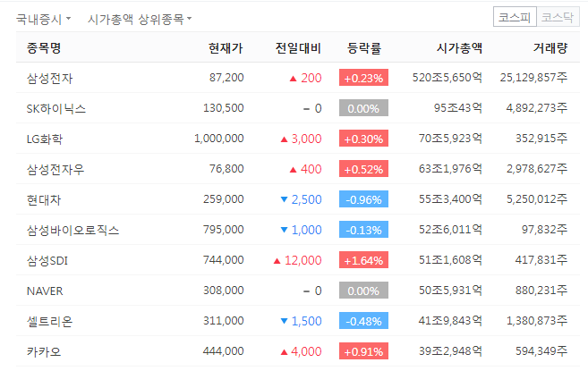Click the 시가총액 column header
The width and height of the screenshot is (588, 371).
(x=459, y=48)
